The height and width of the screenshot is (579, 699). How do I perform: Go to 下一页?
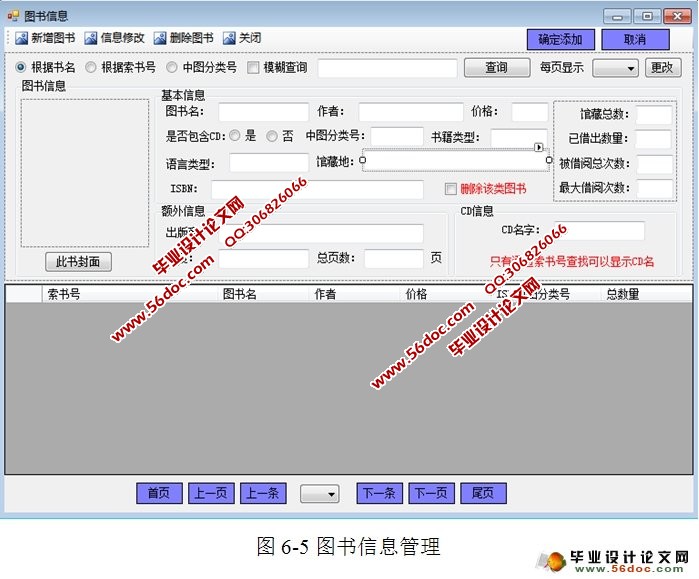[x=432, y=493]
